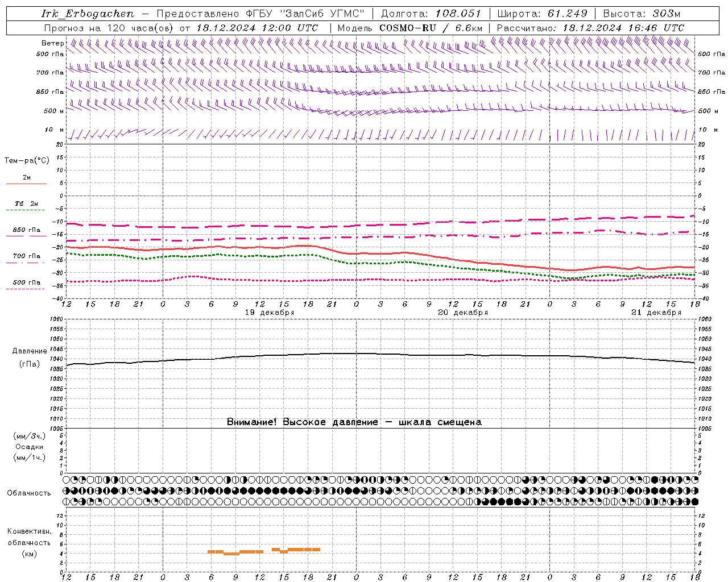Click the Тем-ра(°C) temperature panel label
The height and width of the screenshot is (582, 728).
(27, 161)
